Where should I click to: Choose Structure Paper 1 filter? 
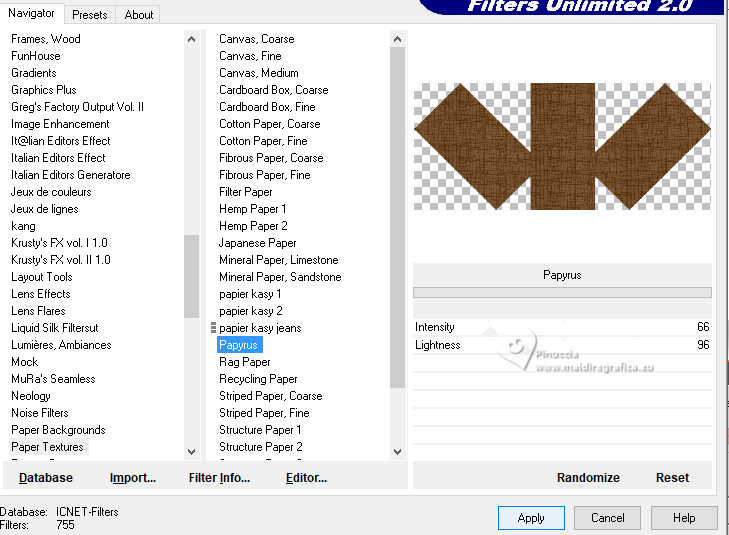(x=260, y=429)
